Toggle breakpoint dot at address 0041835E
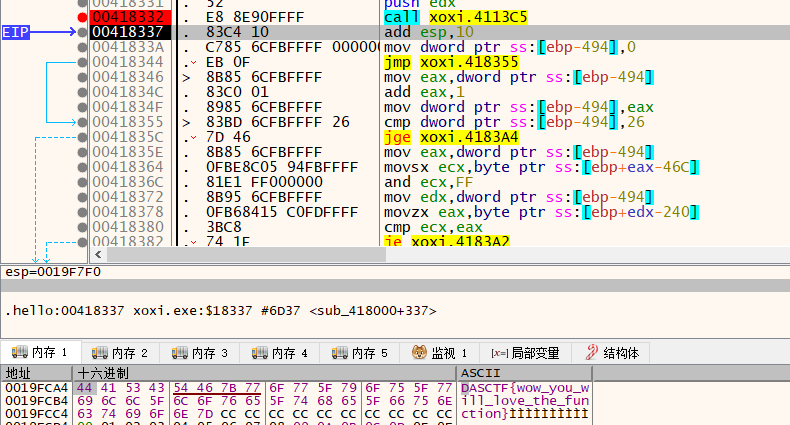 click(82, 152)
